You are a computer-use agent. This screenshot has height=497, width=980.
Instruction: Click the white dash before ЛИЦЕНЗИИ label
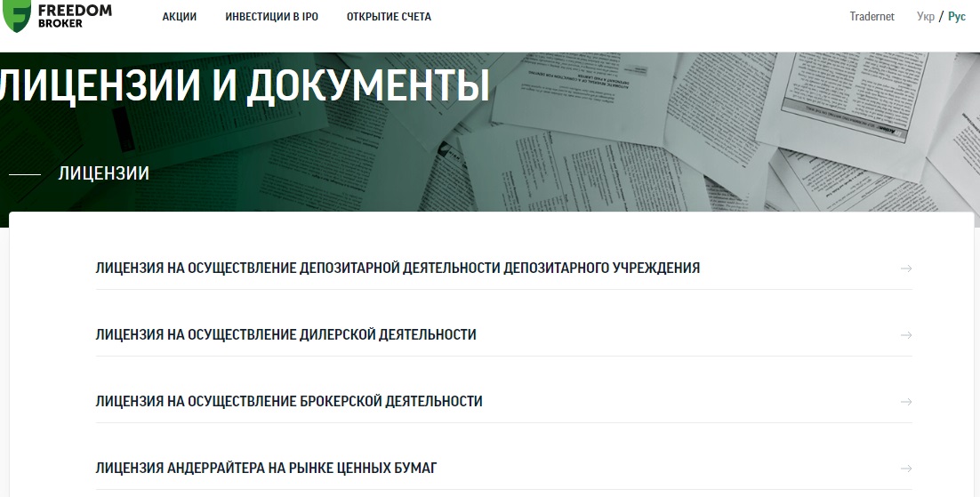coord(24,174)
